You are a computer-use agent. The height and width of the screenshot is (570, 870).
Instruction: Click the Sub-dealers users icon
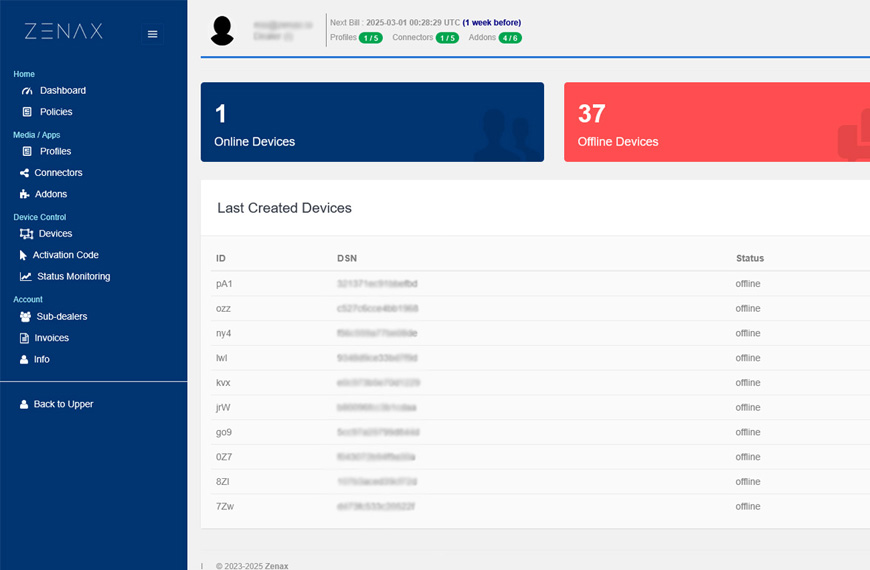click(26, 317)
